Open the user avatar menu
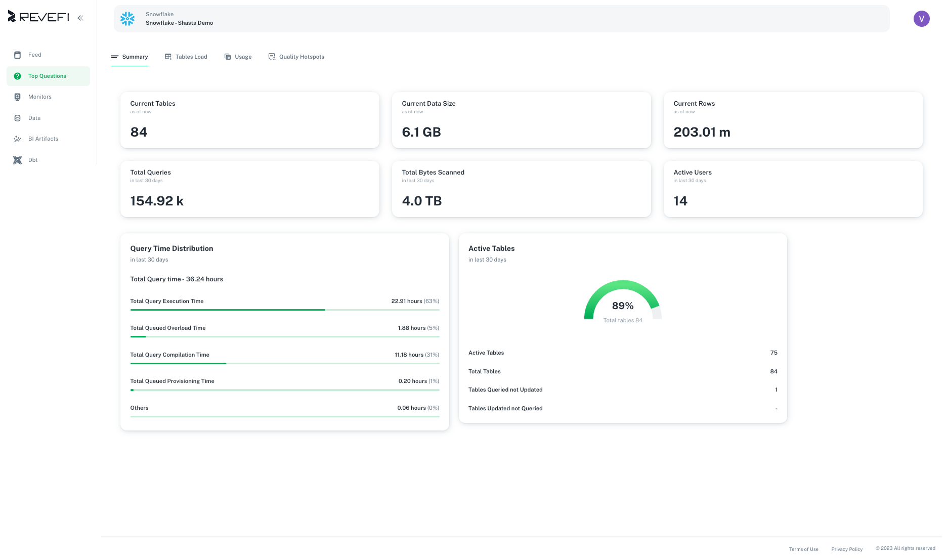 [x=921, y=19]
